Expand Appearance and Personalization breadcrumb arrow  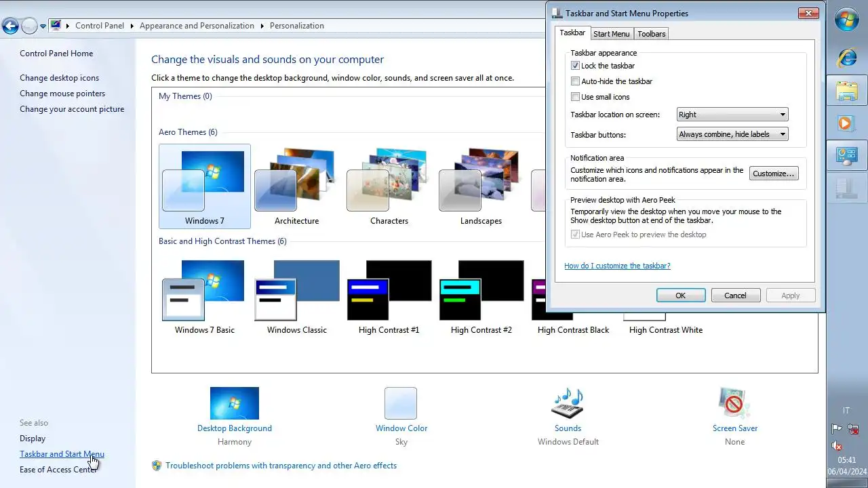click(262, 26)
